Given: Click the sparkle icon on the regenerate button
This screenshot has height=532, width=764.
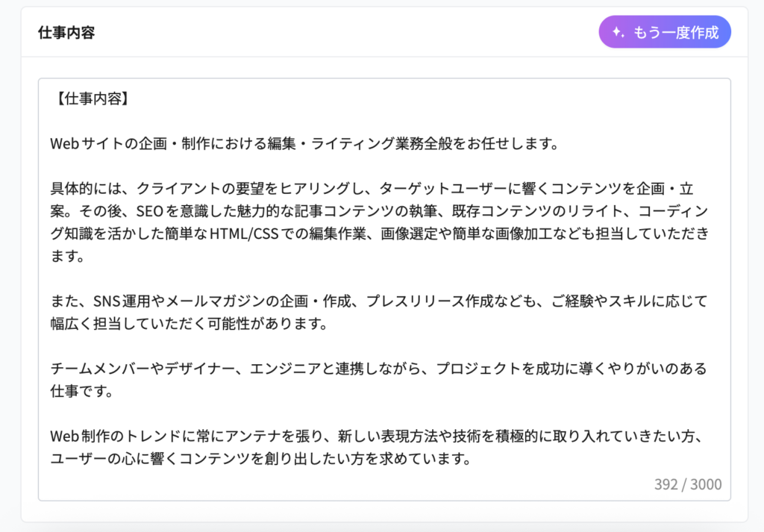Looking at the screenshot, I should coord(617,33).
